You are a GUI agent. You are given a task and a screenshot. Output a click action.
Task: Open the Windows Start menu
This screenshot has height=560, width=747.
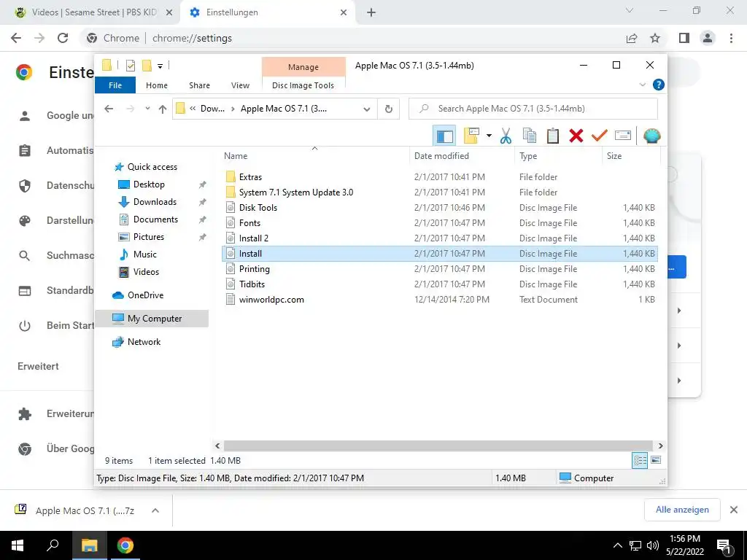[18, 545]
